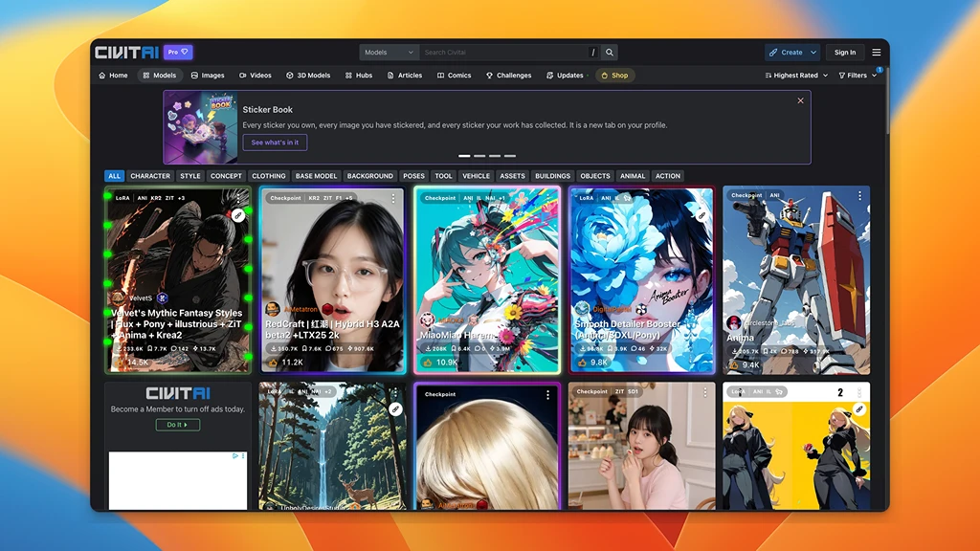
Task: Click remix icon on the waterfall forest card
Action: point(395,409)
